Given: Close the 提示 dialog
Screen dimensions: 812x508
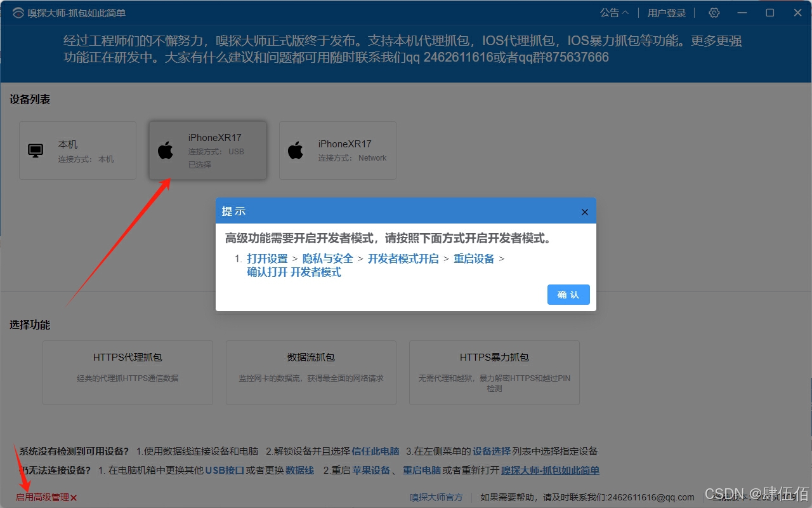Looking at the screenshot, I should coord(584,211).
